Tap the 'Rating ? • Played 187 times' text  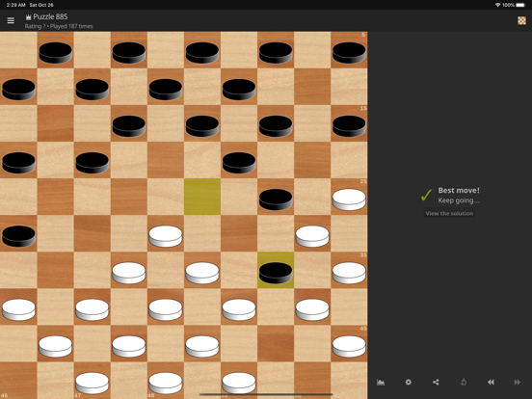(x=59, y=26)
